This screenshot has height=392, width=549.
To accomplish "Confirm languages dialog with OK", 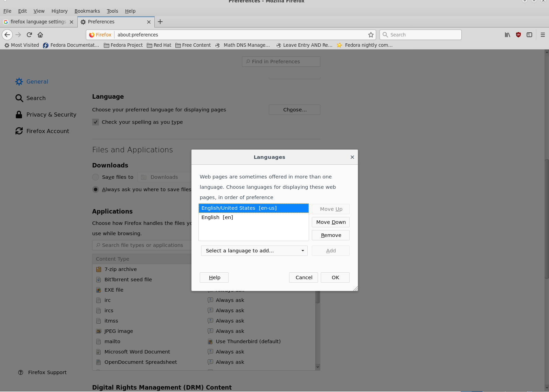I will (x=335, y=277).
